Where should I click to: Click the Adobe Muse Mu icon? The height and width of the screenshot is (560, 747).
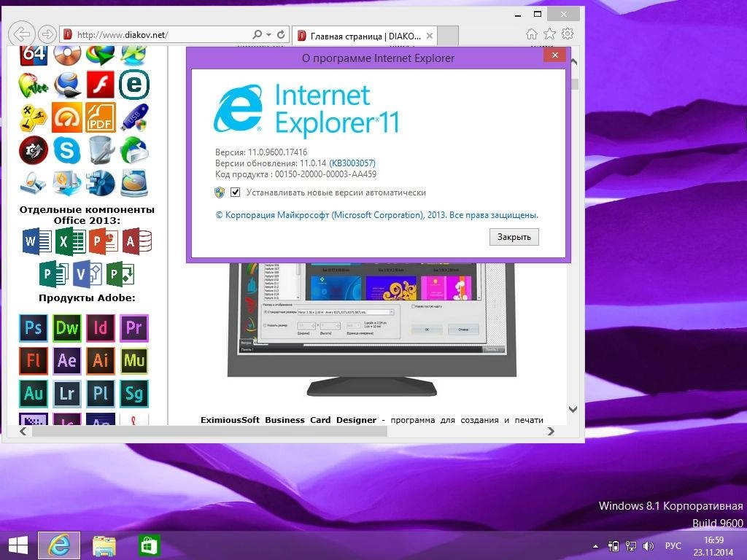click(134, 360)
